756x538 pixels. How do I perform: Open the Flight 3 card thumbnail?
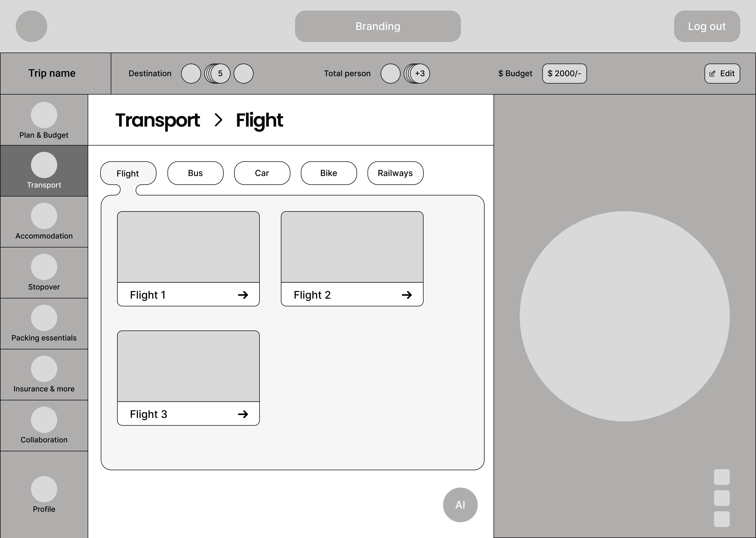click(x=188, y=366)
